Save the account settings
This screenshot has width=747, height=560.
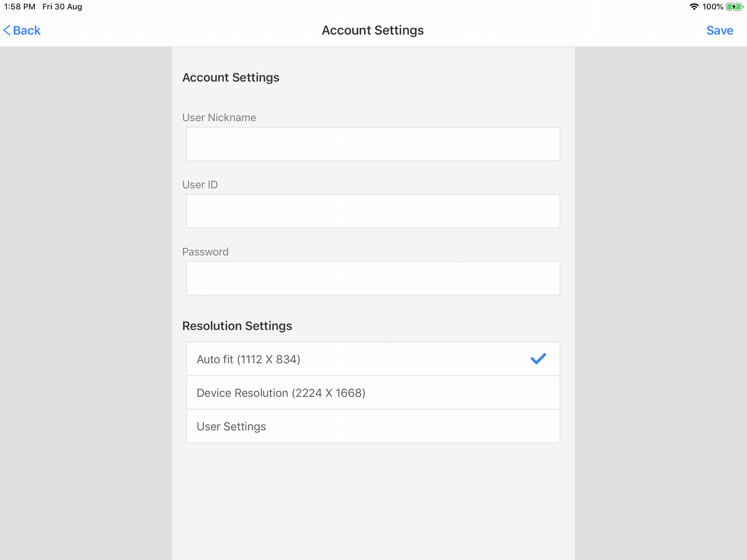[720, 30]
